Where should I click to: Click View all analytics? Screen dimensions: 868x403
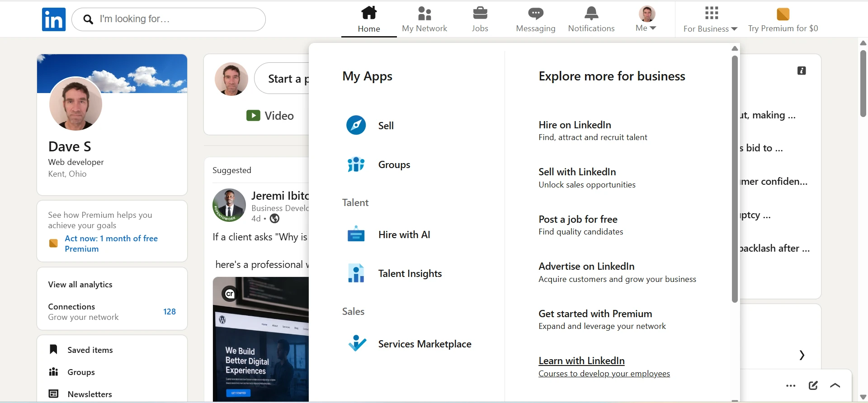(80, 284)
